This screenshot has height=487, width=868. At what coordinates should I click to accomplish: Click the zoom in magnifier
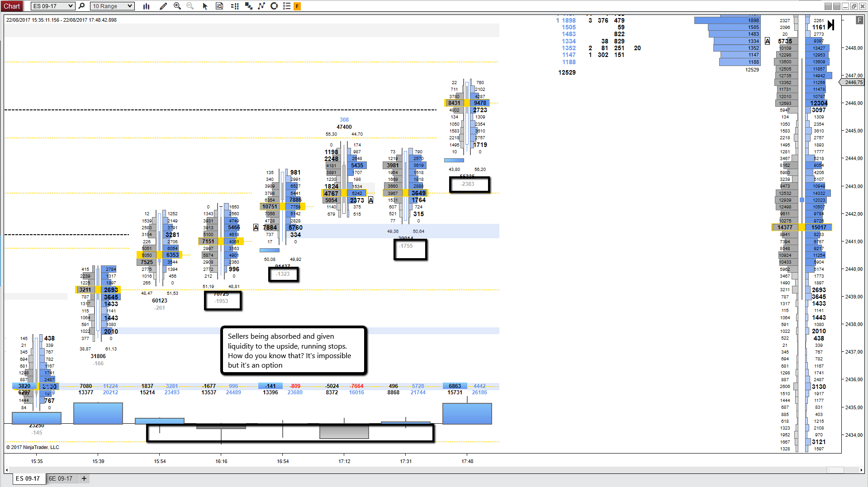[x=177, y=6]
